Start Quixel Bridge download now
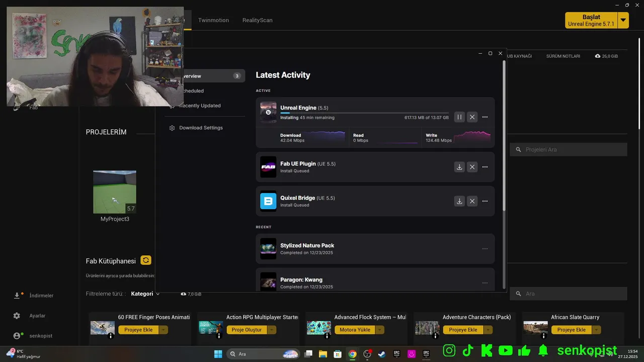Screen dimensions: 644x362 coord(459,201)
